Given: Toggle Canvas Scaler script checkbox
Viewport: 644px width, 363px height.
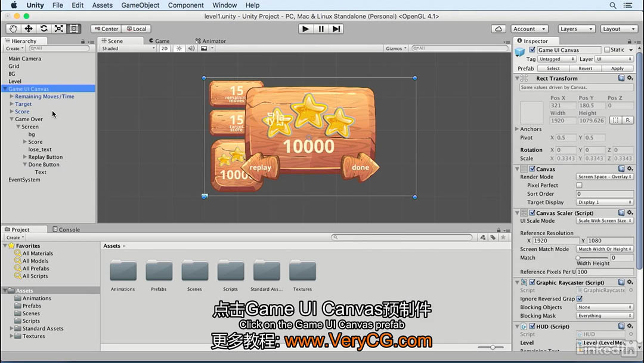Looking at the screenshot, I should pos(532,213).
